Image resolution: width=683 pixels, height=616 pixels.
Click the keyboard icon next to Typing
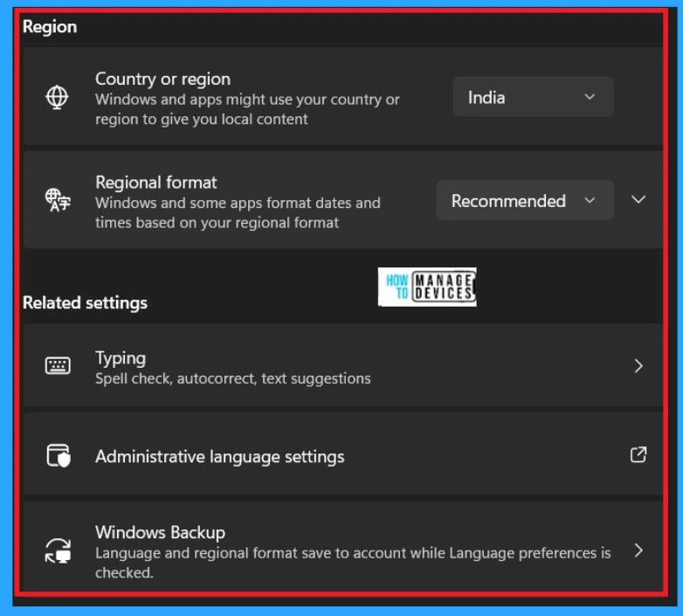coord(58,365)
